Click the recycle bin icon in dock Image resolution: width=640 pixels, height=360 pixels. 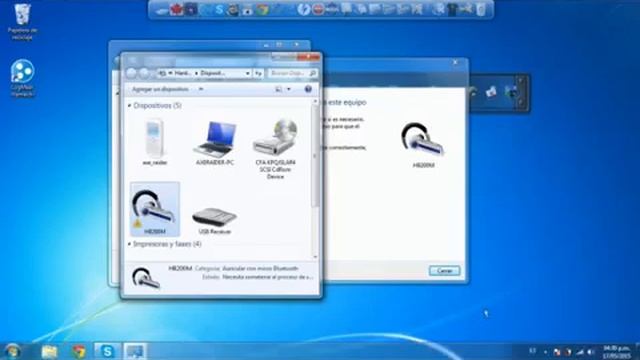click(x=481, y=9)
